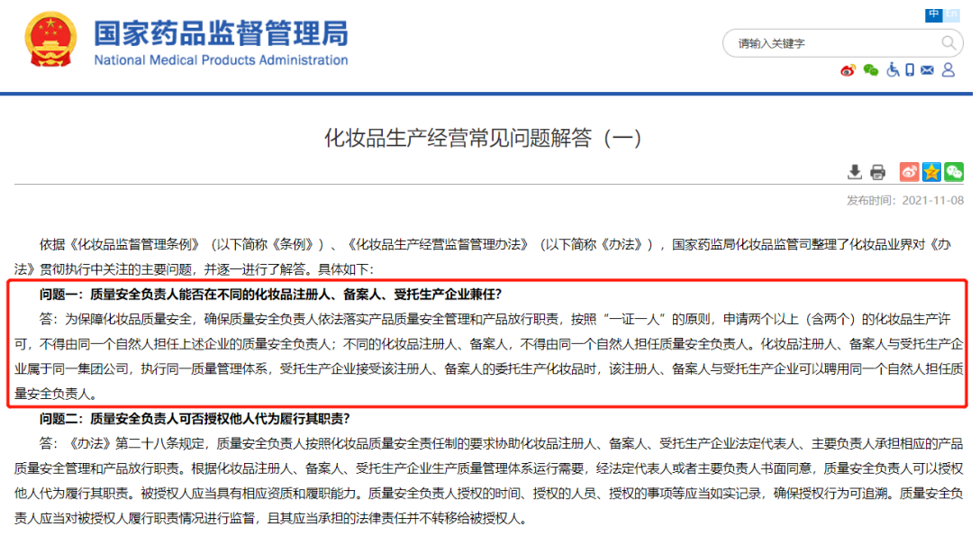The width and height of the screenshot is (980, 545).
Task: Switch language to En
Action: pos(952,14)
